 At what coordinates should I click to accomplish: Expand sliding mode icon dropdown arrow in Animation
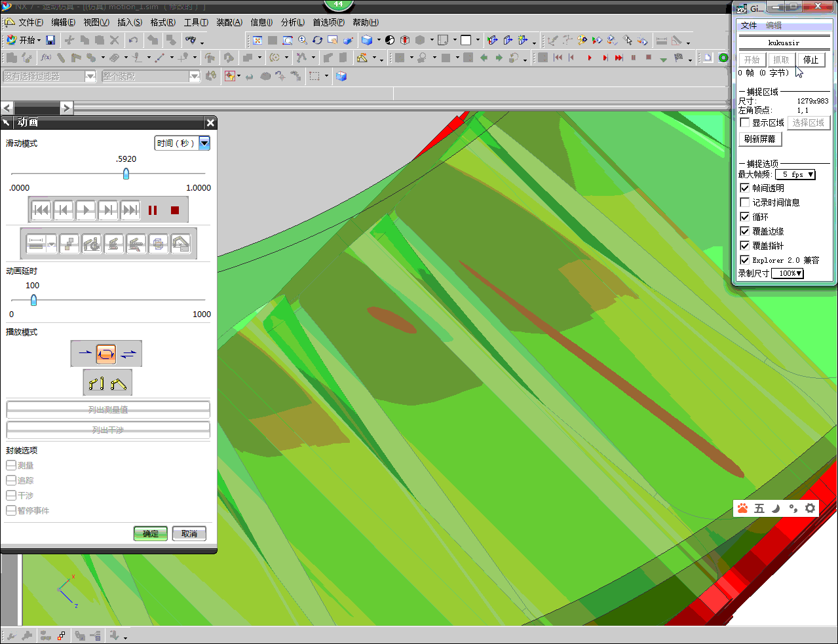point(52,244)
